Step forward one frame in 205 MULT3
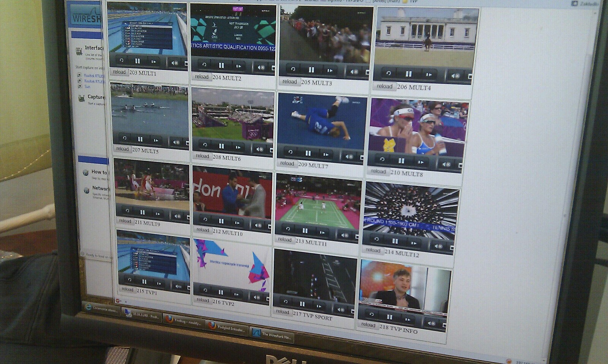This screenshot has height=364, width=608. tap(329, 70)
